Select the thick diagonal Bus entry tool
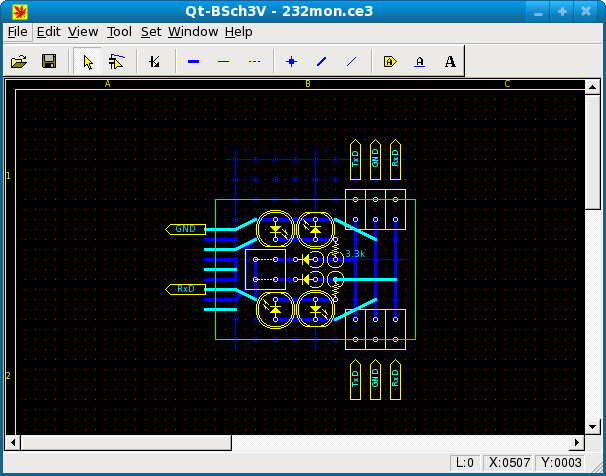This screenshot has height=476, width=606. click(x=321, y=62)
